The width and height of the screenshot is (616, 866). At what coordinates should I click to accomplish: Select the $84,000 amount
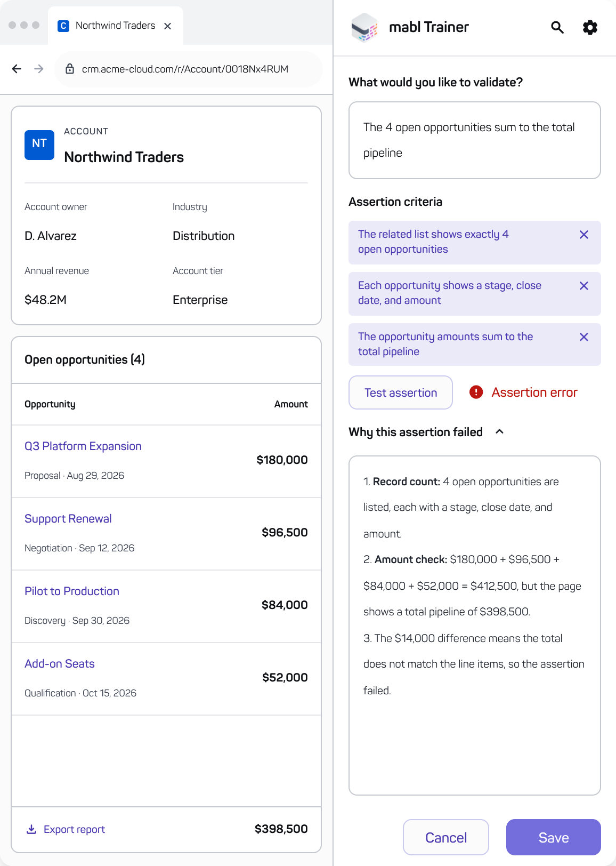[285, 605]
